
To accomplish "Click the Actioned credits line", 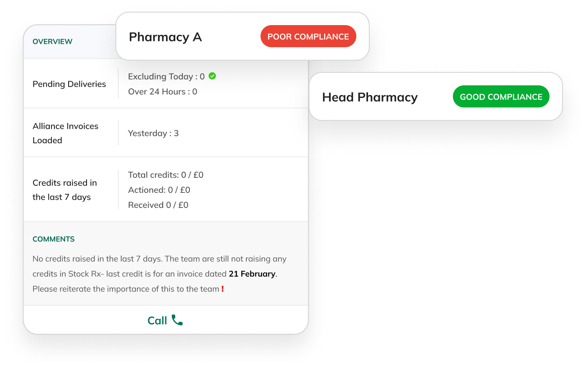I will click(x=159, y=190).
